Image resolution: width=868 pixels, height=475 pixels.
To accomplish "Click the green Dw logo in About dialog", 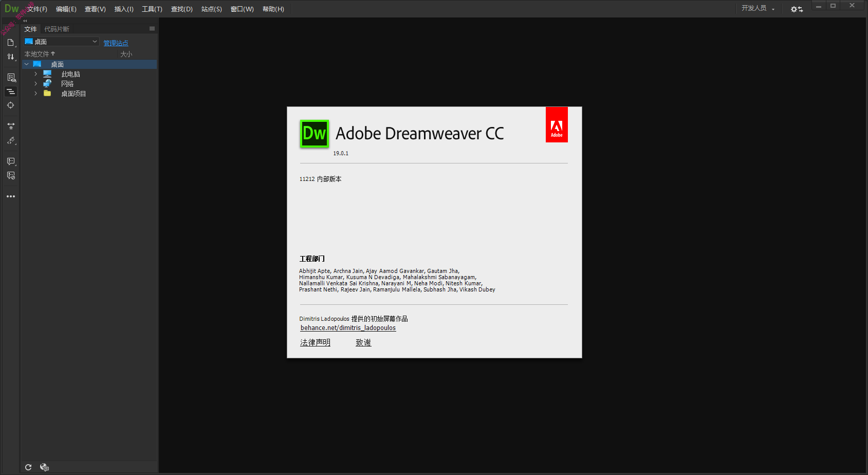I will point(314,134).
